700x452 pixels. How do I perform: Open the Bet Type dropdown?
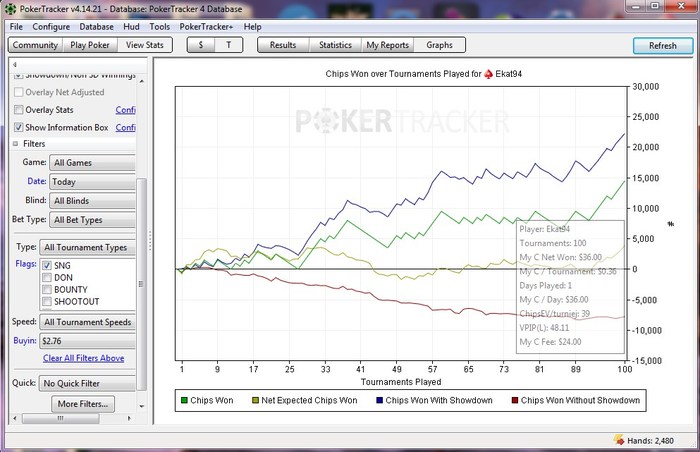click(92, 220)
